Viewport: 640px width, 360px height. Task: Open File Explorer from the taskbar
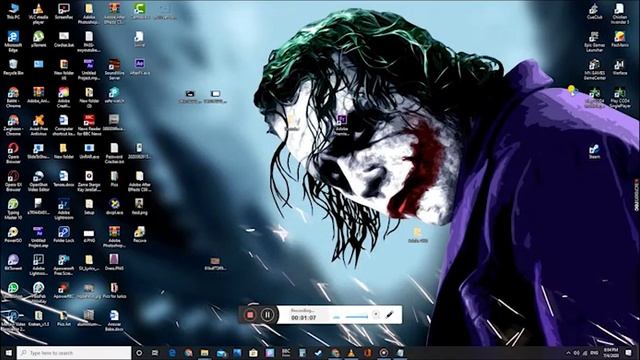(x=204, y=353)
